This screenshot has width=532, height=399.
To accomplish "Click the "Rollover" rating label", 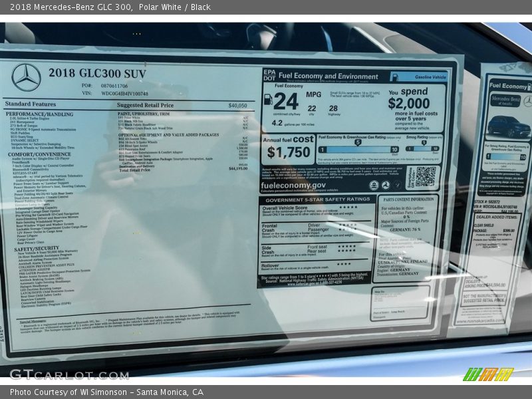I will pyautogui.click(x=270, y=265).
